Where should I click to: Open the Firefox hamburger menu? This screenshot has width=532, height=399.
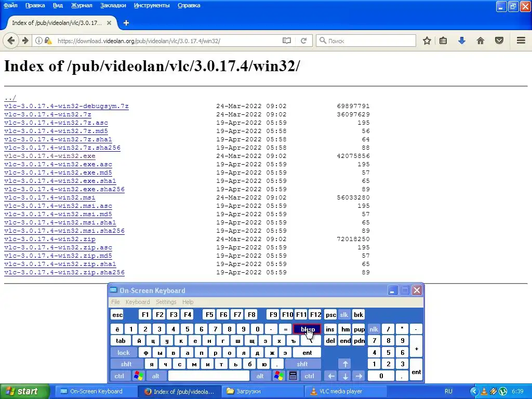[x=521, y=41]
